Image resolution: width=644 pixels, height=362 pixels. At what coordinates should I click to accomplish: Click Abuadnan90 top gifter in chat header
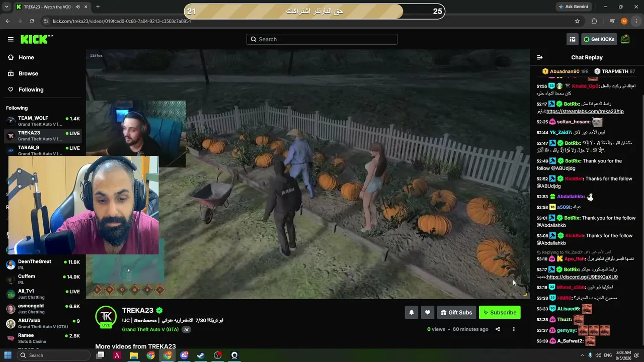[566, 71]
